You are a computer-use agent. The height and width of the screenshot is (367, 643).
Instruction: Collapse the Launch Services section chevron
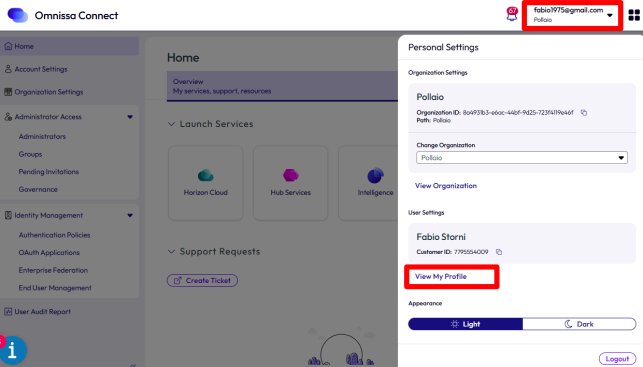[x=171, y=124]
